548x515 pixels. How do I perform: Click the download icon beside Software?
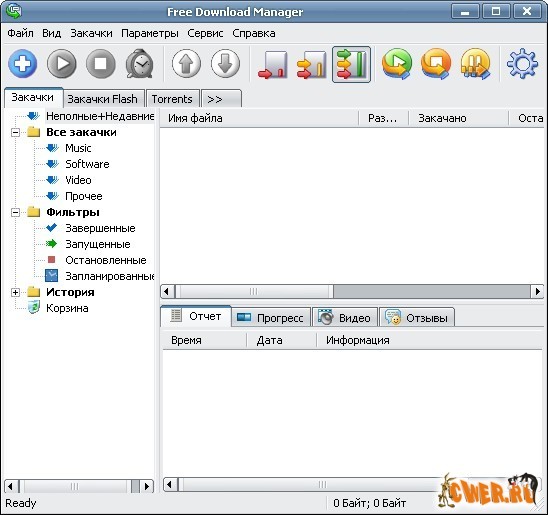(x=52, y=164)
